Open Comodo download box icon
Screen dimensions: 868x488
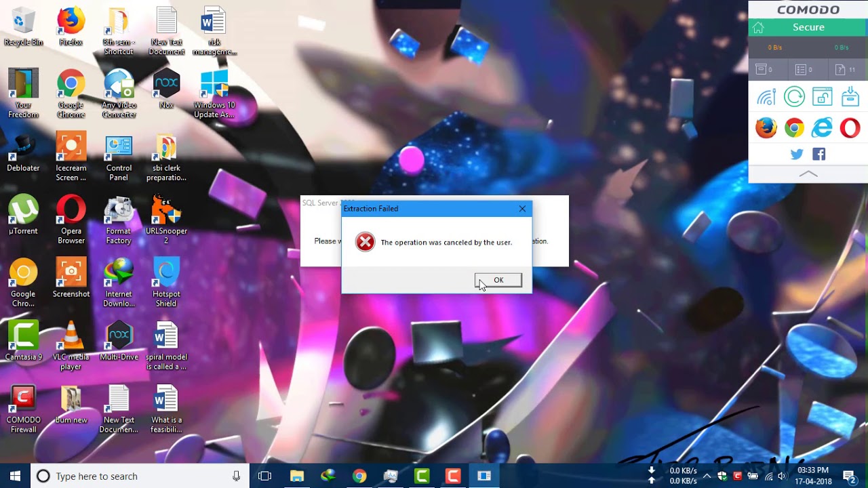pos(850,97)
